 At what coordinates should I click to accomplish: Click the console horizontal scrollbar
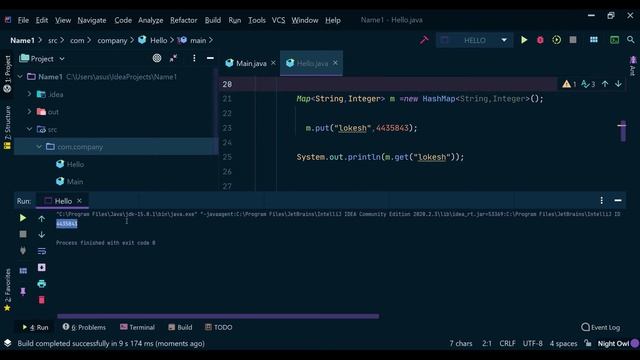(218, 316)
